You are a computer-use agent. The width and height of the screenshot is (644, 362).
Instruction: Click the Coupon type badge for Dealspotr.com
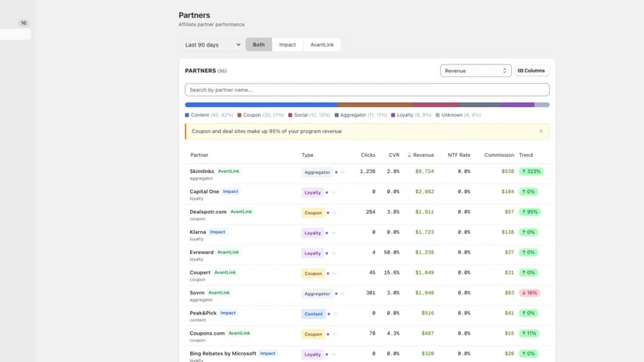click(x=313, y=212)
